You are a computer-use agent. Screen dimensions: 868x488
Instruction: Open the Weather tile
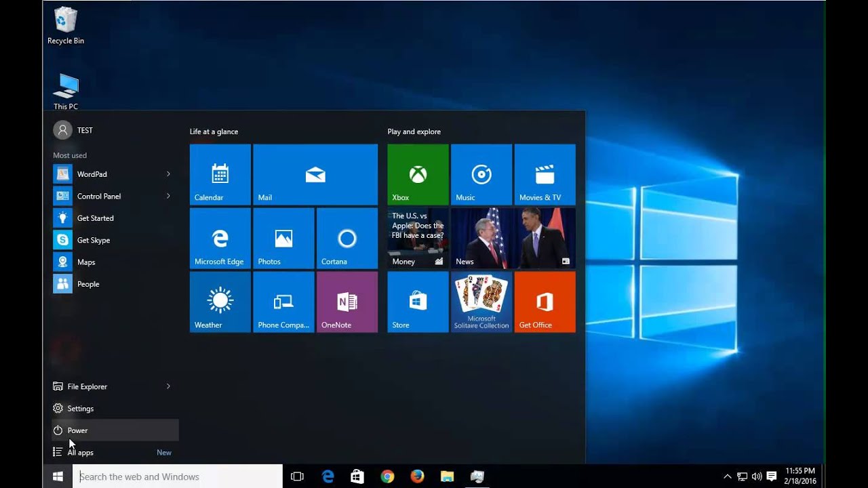pos(220,302)
